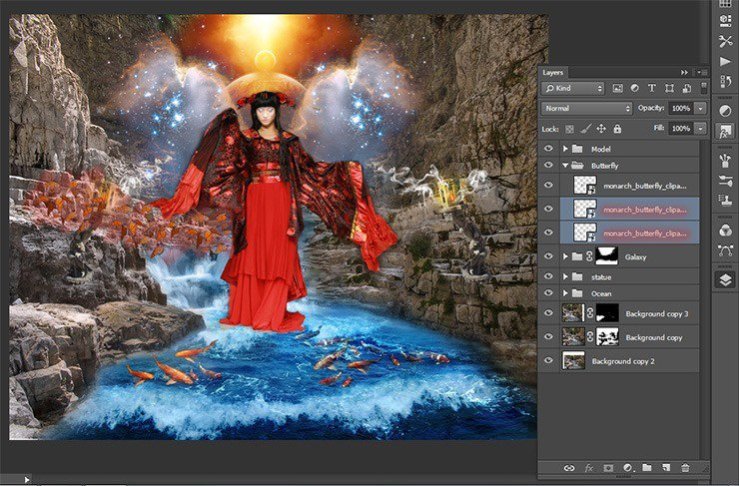
Task: Hide the unselected monarch_butterfly layer
Action: [548, 185]
